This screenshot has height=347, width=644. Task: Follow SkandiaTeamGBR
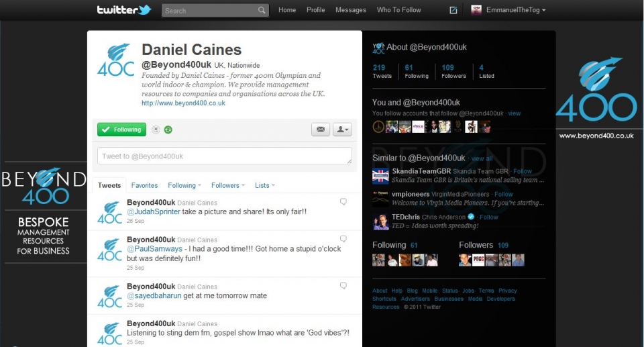pyautogui.click(x=523, y=171)
